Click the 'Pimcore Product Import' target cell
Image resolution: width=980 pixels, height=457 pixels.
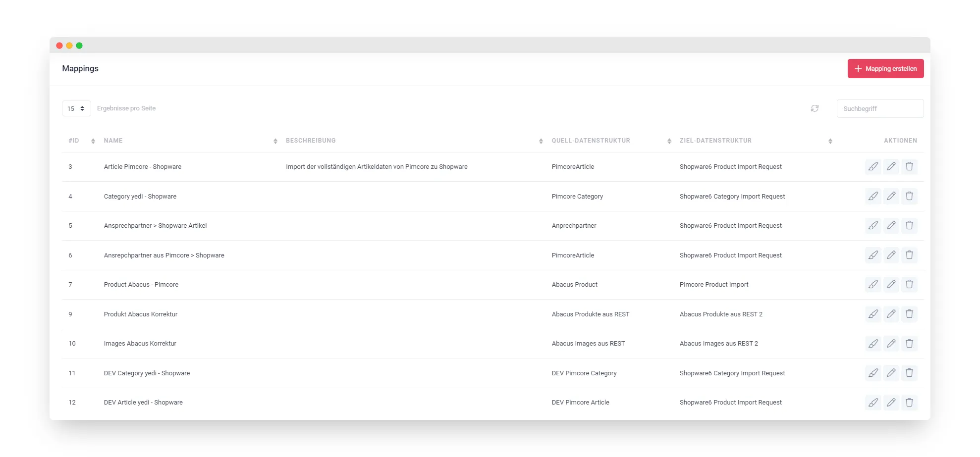click(714, 285)
